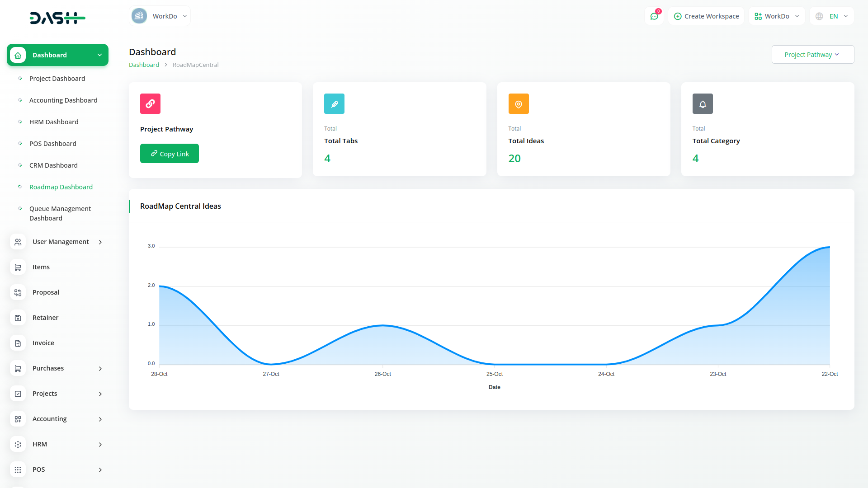Click the Dashboard breadcrumb link
This screenshot has width=868, height=488.
pos(144,65)
